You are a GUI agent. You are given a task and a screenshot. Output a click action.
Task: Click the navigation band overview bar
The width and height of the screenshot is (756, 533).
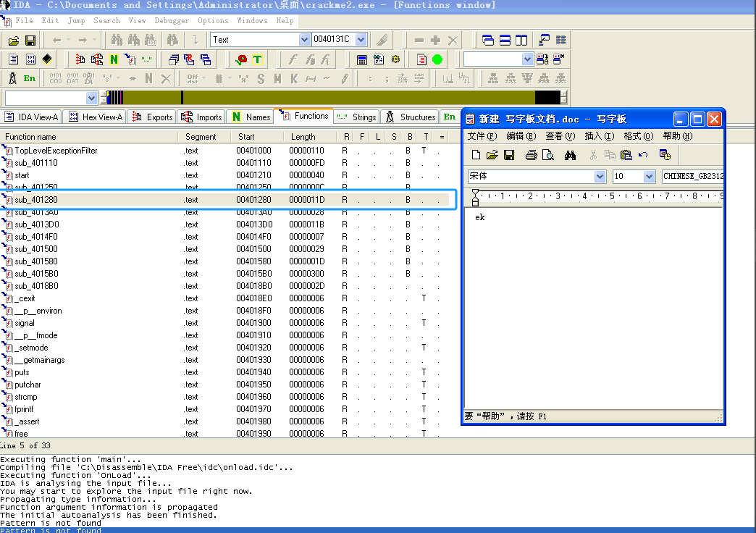[332, 98]
